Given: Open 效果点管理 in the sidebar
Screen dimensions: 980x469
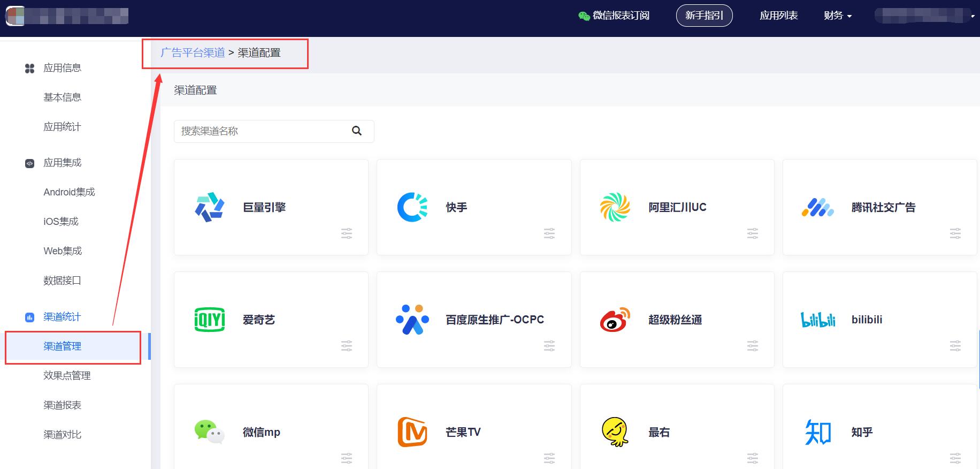Looking at the screenshot, I should (67, 376).
